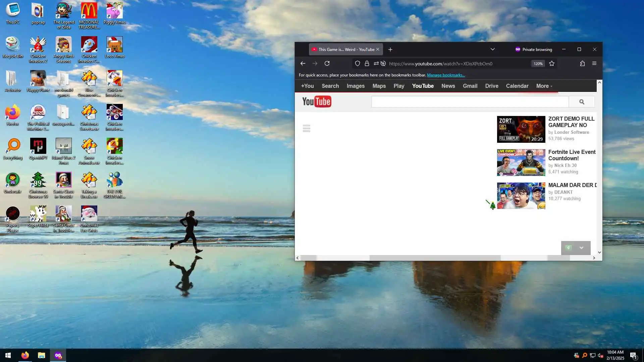Screen dimensions: 644x362
Task: Open Firefox application hamburger menu
Action: [x=594, y=63]
